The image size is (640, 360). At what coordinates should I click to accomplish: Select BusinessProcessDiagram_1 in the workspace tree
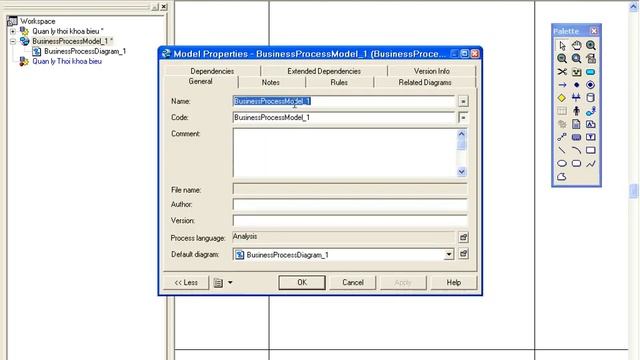[x=85, y=51]
